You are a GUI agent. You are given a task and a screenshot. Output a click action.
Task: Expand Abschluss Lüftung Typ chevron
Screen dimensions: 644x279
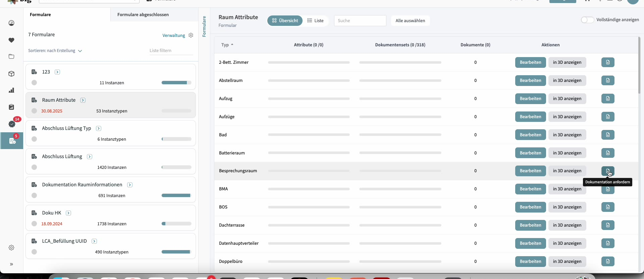point(99,128)
